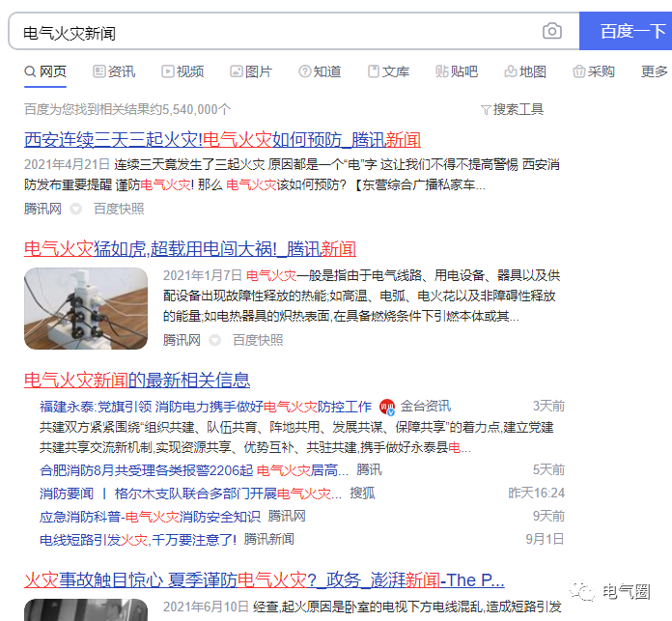Open the 图片 tab
The width and height of the screenshot is (672, 621).
coord(251,71)
